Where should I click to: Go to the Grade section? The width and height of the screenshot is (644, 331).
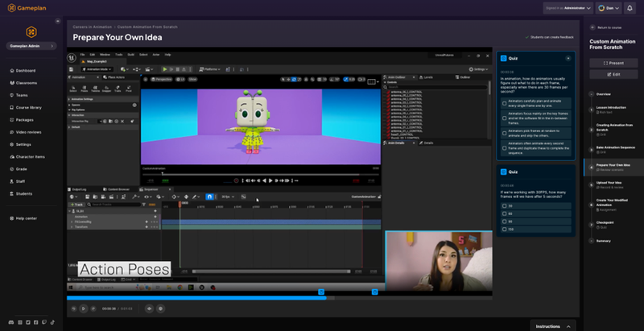point(19,169)
